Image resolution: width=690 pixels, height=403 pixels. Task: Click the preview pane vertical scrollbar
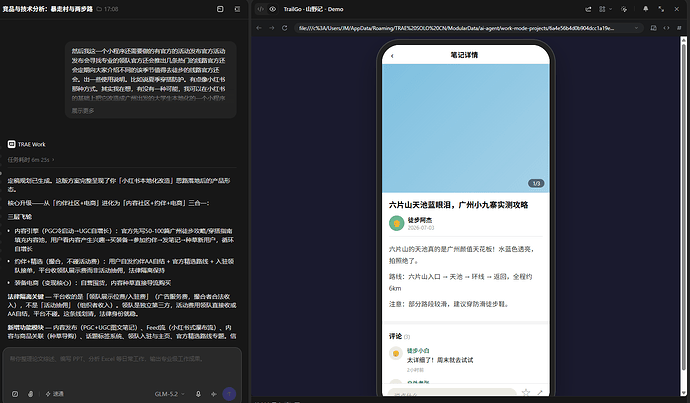click(683, 216)
